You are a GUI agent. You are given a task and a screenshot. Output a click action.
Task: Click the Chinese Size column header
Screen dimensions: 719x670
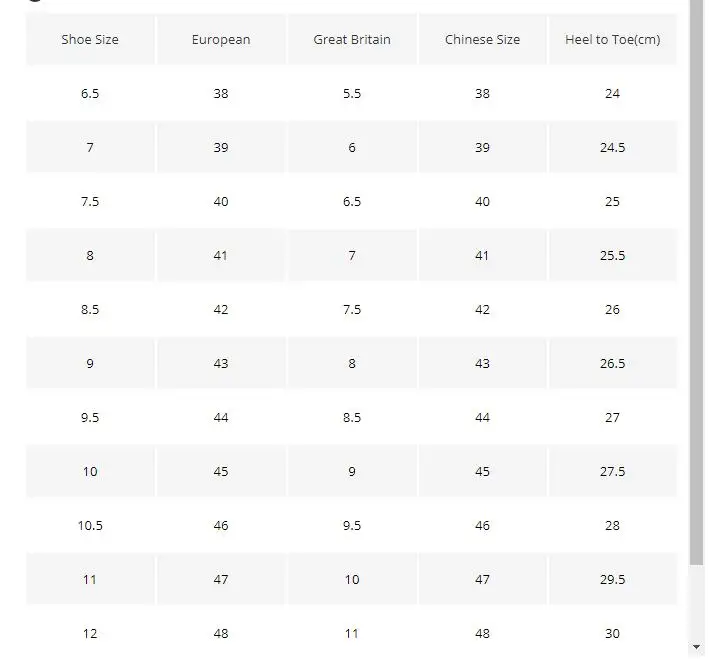(482, 39)
